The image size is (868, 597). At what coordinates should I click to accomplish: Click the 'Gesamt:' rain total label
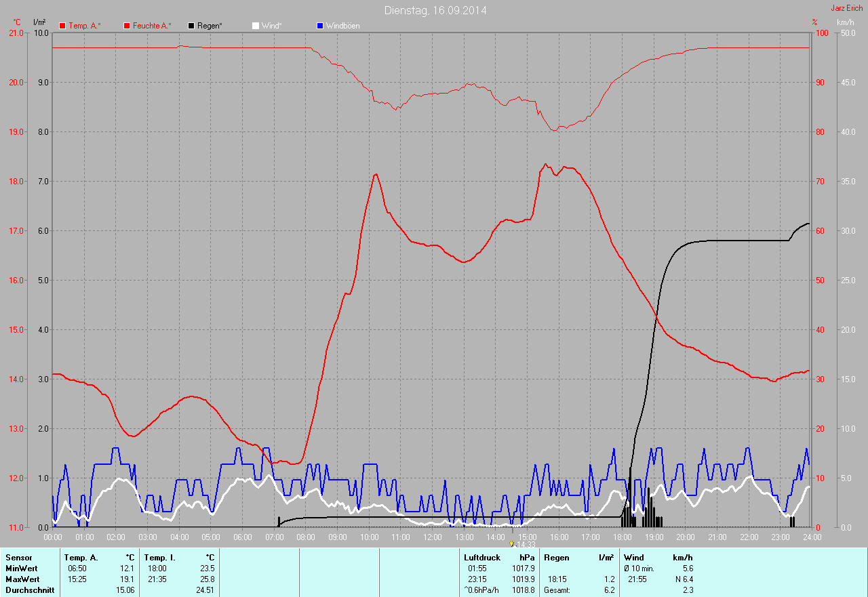(x=557, y=590)
